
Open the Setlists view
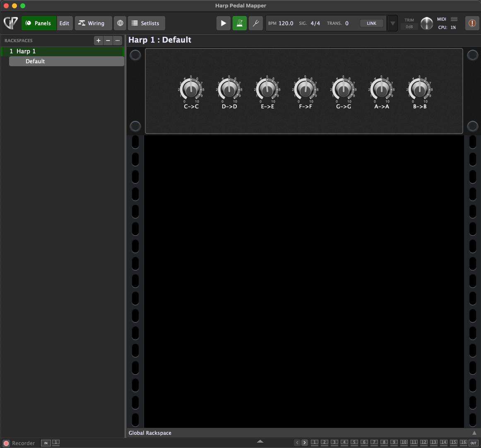tap(146, 23)
